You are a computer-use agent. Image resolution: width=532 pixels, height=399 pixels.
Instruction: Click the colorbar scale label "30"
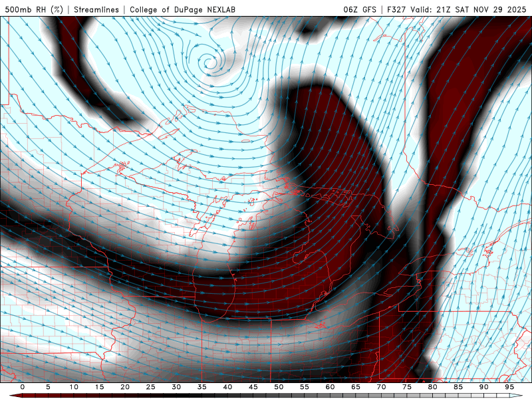[176, 387]
